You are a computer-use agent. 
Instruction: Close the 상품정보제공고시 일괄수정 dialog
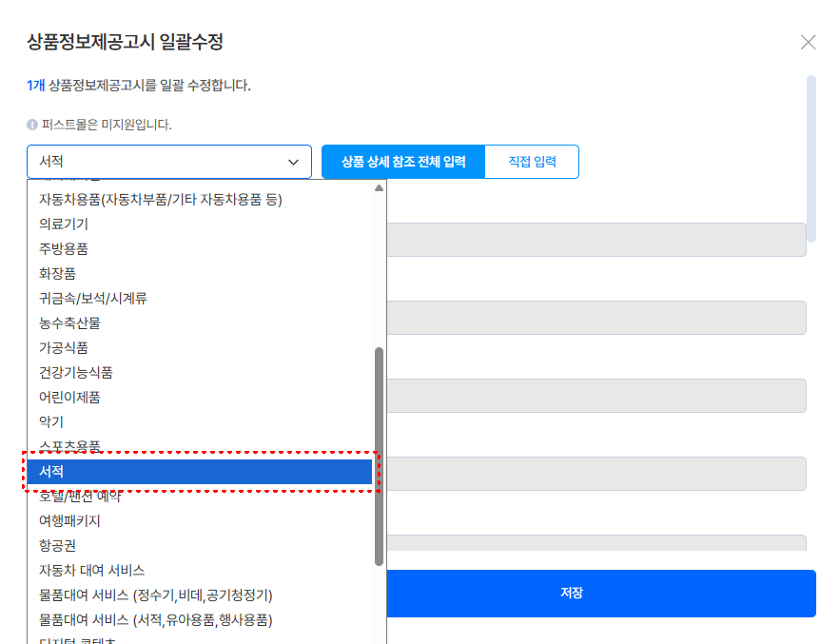(808, 42)
